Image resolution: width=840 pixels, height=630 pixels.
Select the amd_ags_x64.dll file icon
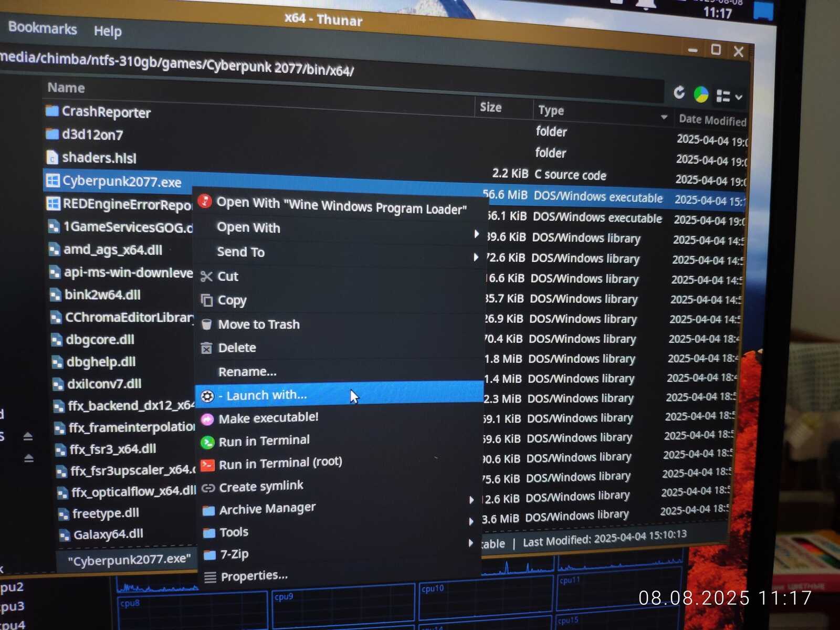[55, 249]
